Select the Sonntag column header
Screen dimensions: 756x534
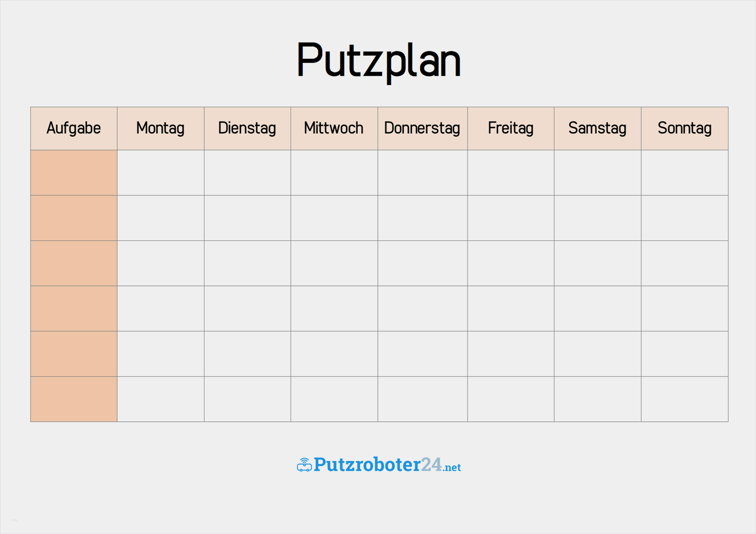(685, 128)
